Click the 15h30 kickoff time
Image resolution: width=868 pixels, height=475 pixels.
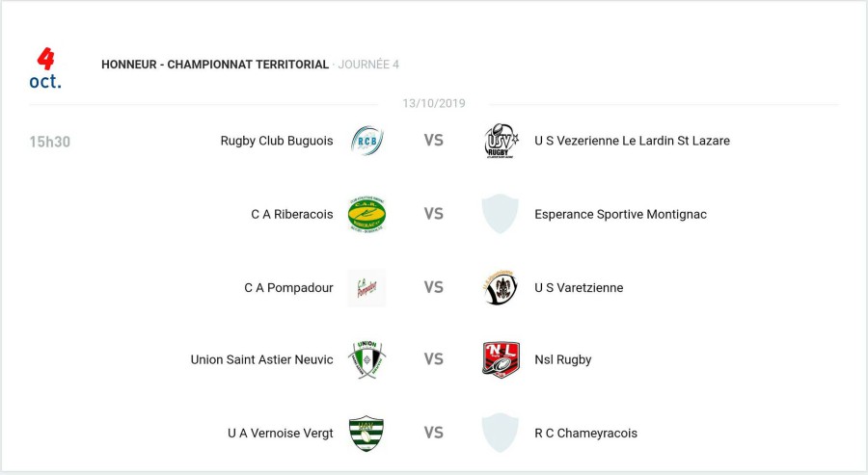50,142
